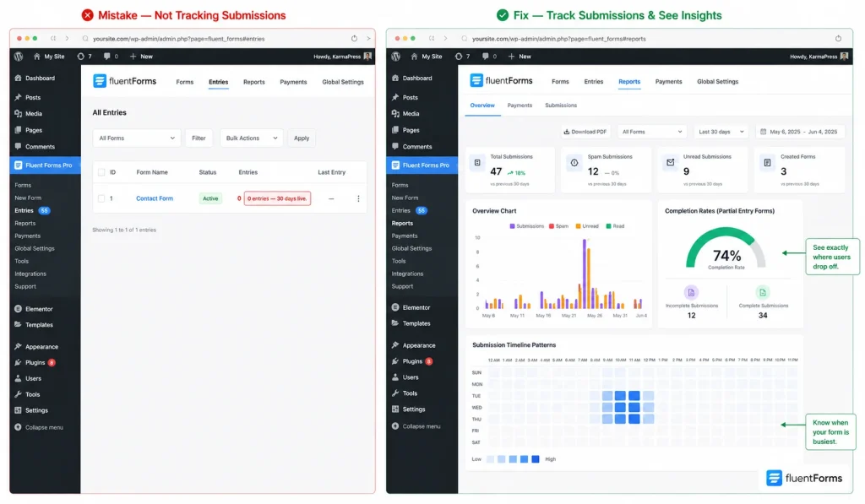Open the May 6 - Jun 4 date range picker
The image size is (865, 504).
799,132
